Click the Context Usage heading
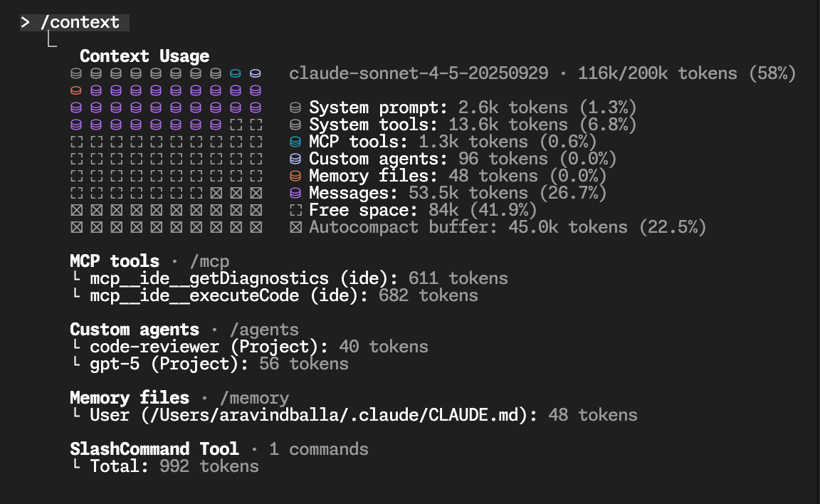Image resolution: width=820 pixels, height=504 pixels. (144, 56)
